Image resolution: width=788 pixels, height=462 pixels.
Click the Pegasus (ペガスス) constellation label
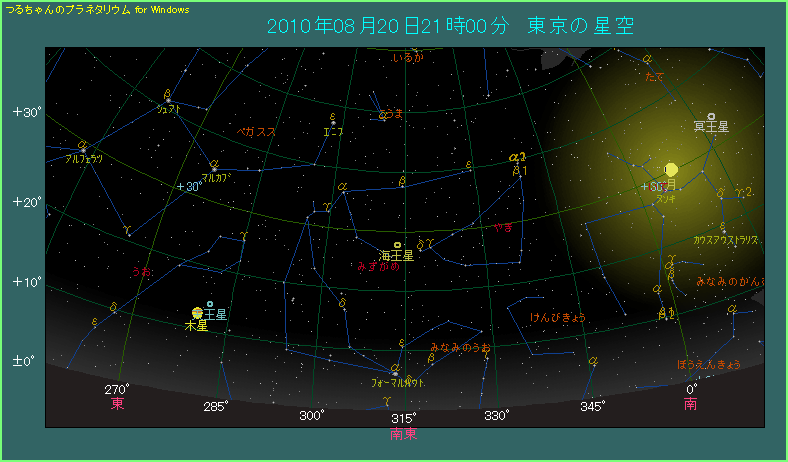pyautogui.click(x=256, y=131)
